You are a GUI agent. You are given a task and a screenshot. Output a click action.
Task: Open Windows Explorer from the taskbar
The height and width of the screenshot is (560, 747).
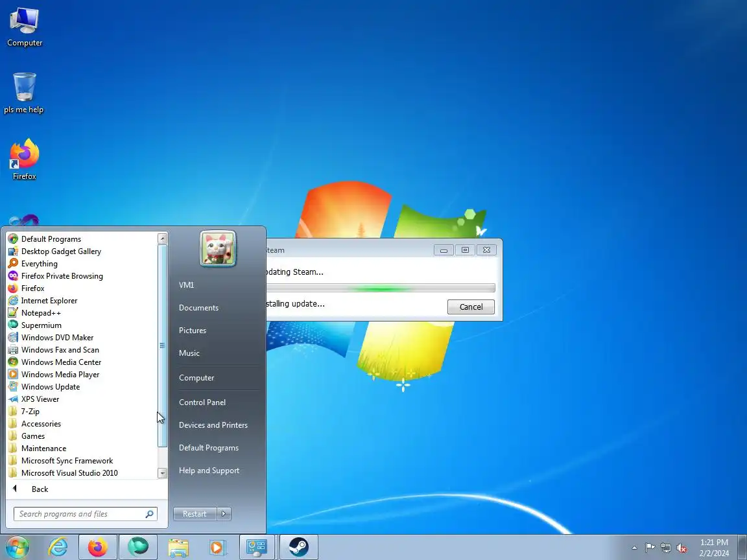(x=178, y=548)
